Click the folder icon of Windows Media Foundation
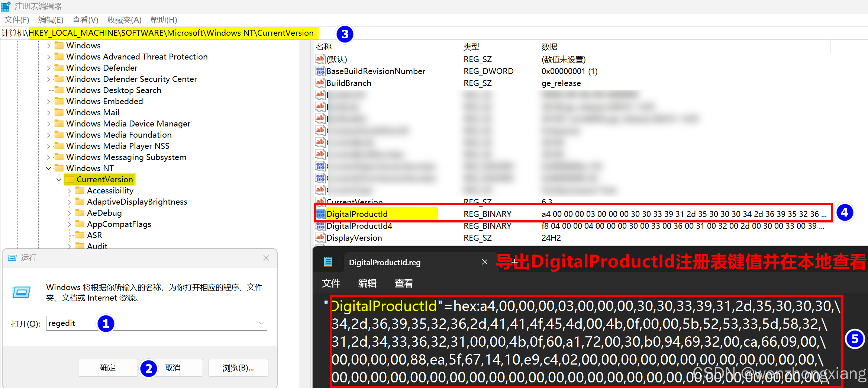The image size is (868, 388). coord(59,135)
